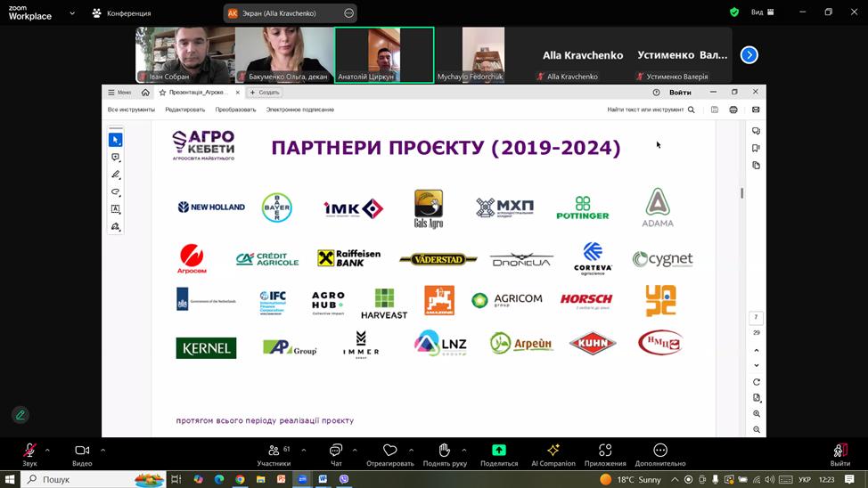Select the sign/stamp tool in Acrobat

tap(116, 226)
